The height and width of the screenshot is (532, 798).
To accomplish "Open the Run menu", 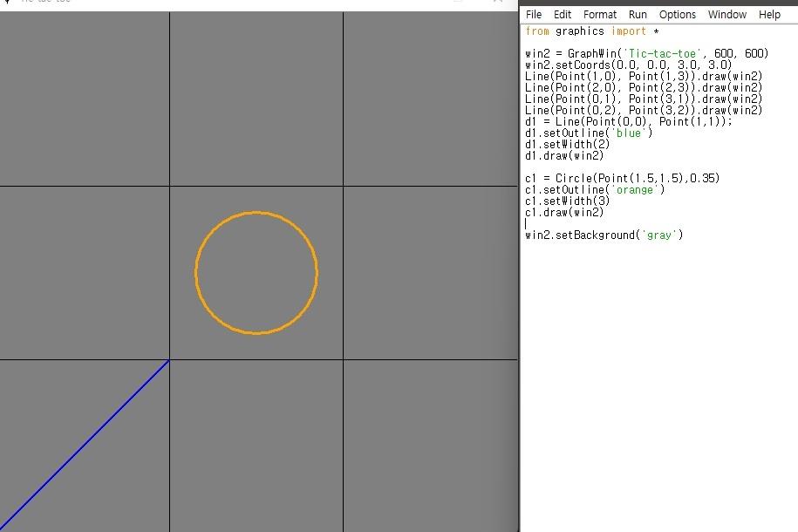I will click(x=638, y=14).
